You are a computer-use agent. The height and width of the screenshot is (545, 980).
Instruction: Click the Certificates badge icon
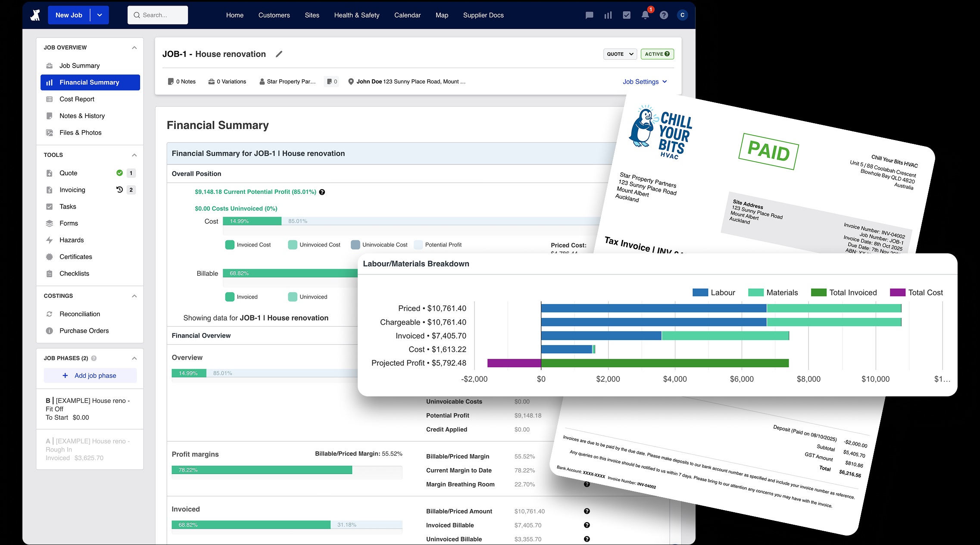[50, 257]
